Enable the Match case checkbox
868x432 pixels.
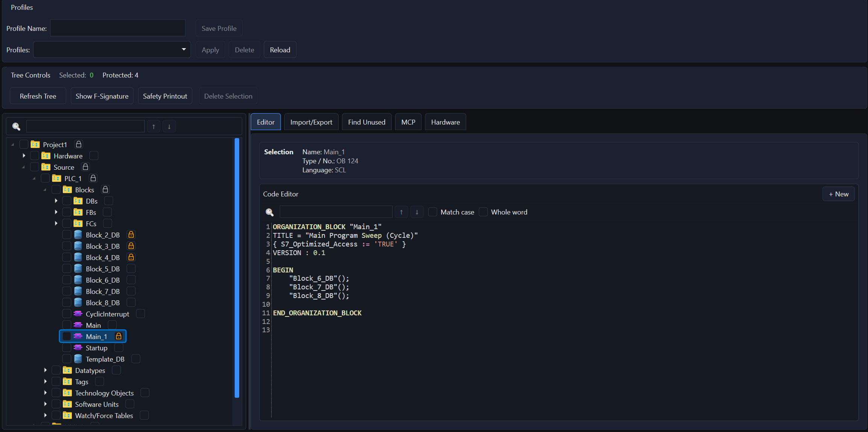coord(433,212)
